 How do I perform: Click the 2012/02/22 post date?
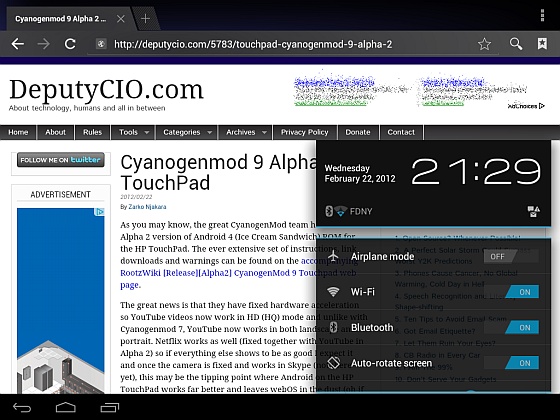[x=136, y=197]
